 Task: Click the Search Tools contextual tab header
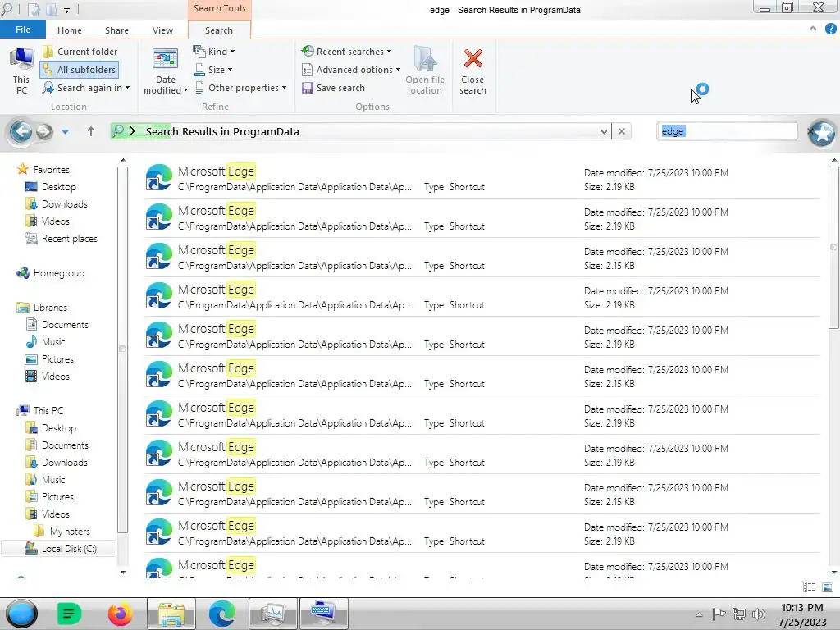pyautogui.click(x=220, y=8)
